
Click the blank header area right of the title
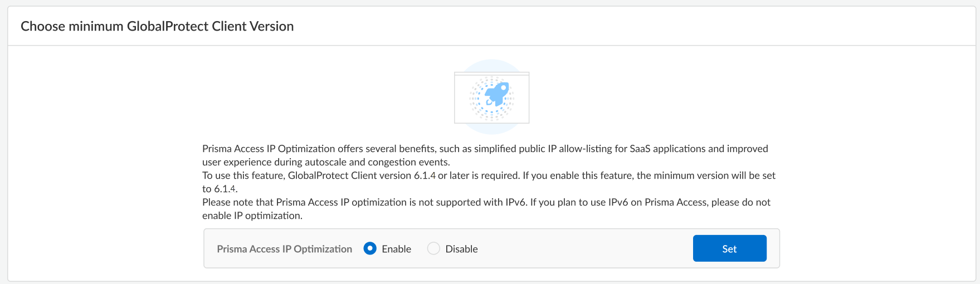click(x=613, y=26)
